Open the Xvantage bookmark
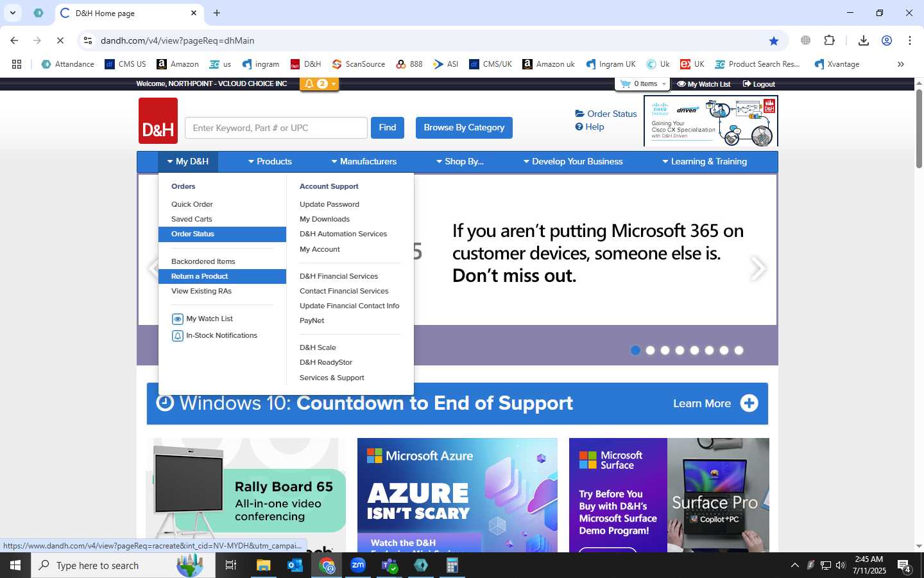The image size is (924, 578). (837, 64)
